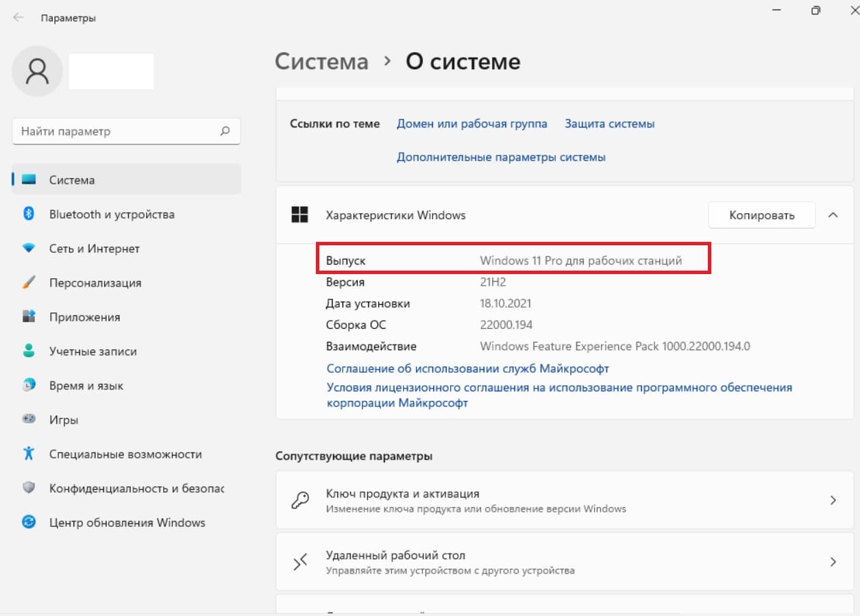Select Персонализация in the sidebar
The height and width of the screenshot is (616, 860).
[x=127, y=282]
